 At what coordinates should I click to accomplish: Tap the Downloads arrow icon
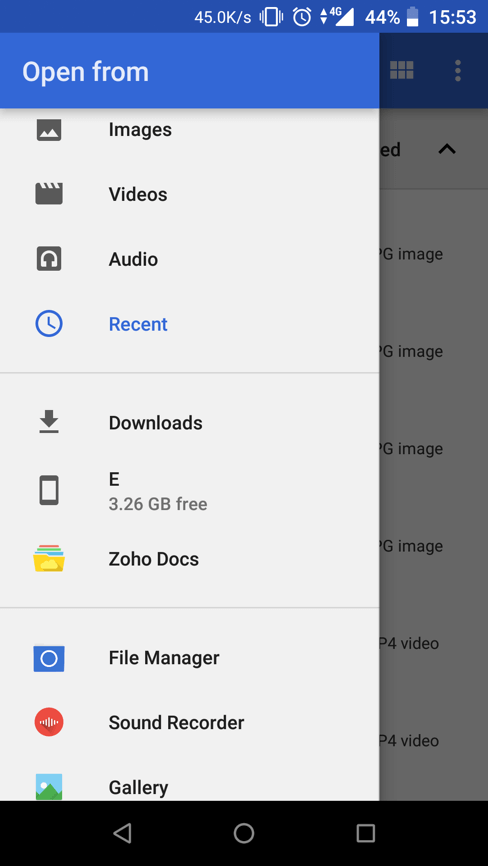point(49,422)
